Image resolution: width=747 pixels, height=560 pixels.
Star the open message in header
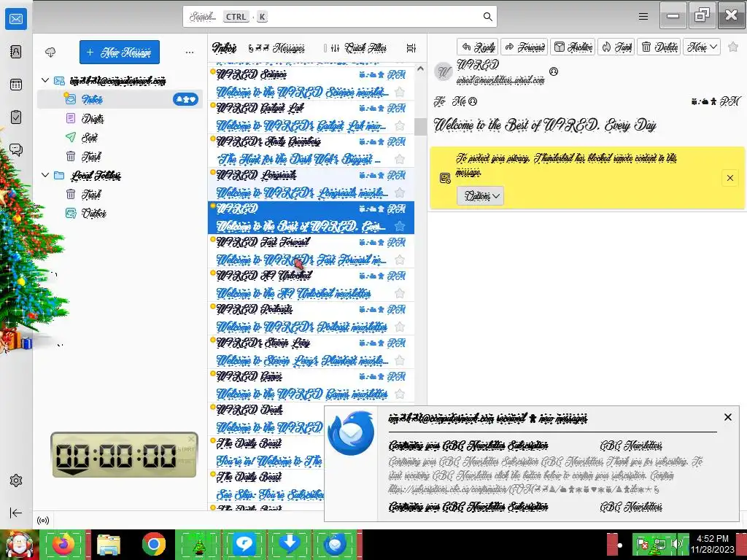coord(733,47)
